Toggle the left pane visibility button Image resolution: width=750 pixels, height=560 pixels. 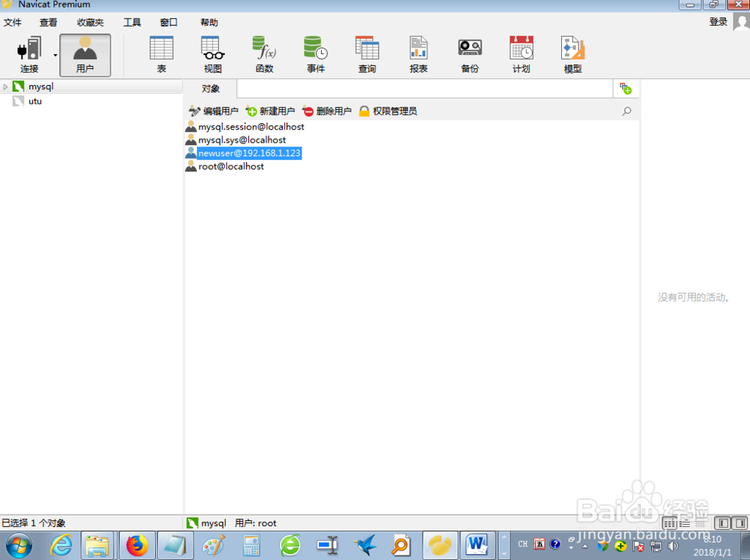pyautogui.click(x=724, y=523)
